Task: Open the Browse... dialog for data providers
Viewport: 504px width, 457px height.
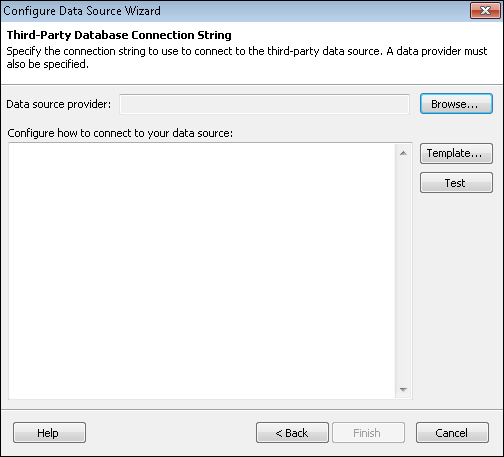Action: coord(456,104)
